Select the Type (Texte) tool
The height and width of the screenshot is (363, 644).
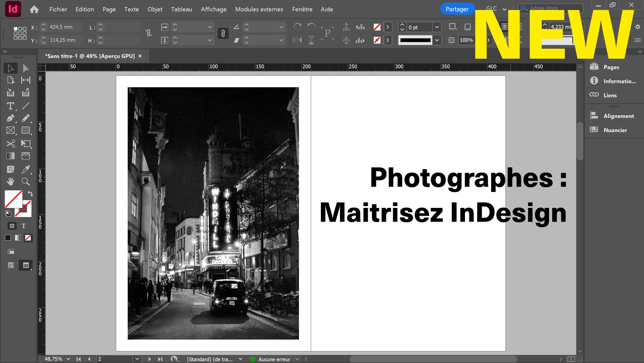(x=10, y=106)
